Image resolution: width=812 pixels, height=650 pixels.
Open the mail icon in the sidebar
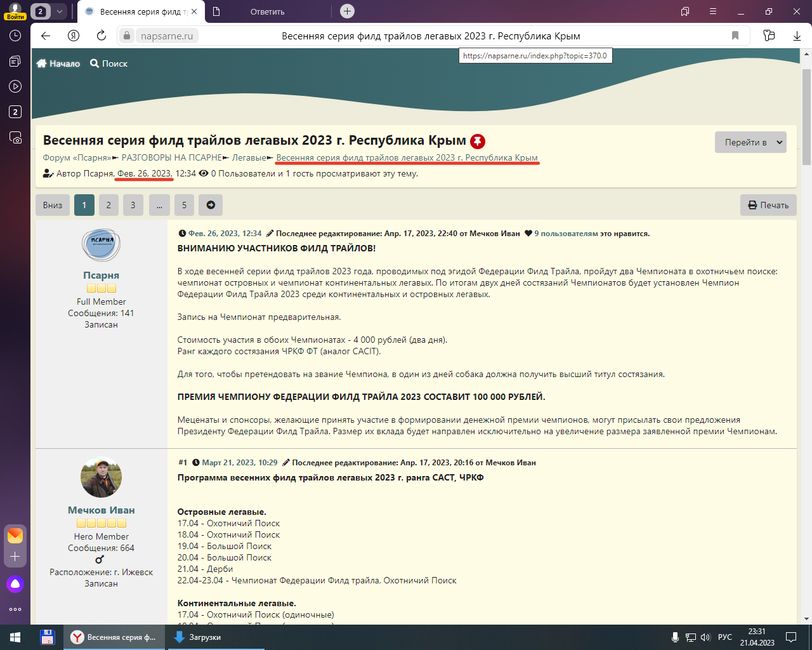coord(15,535)
